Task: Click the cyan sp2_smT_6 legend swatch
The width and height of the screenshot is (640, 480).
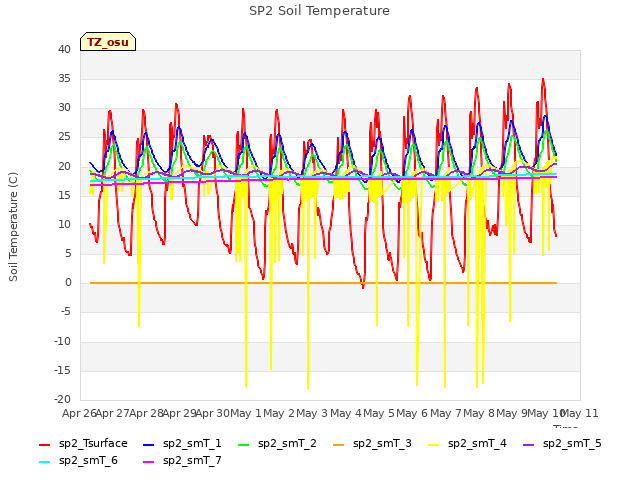Action: 44,462
